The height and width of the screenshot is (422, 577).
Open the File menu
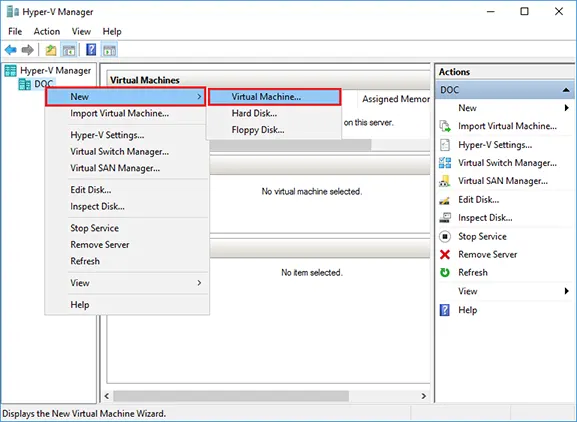tap(15, 32)
